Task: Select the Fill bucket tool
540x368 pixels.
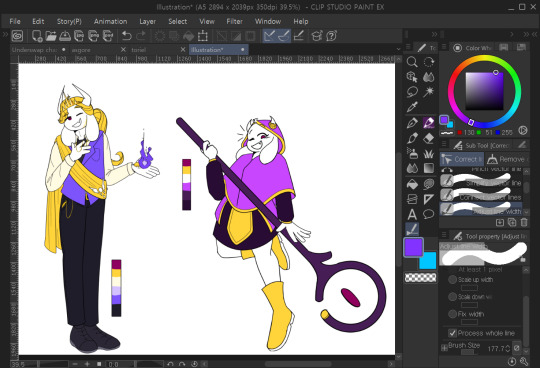Action: tap(412, 184)
